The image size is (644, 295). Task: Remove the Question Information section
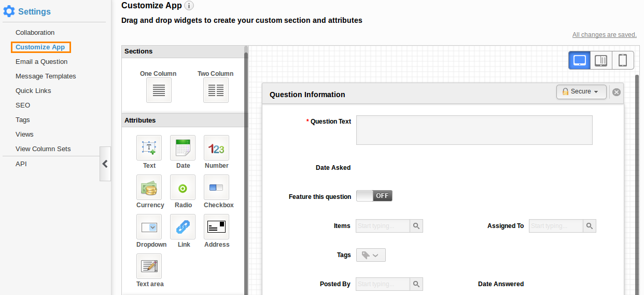617,92
